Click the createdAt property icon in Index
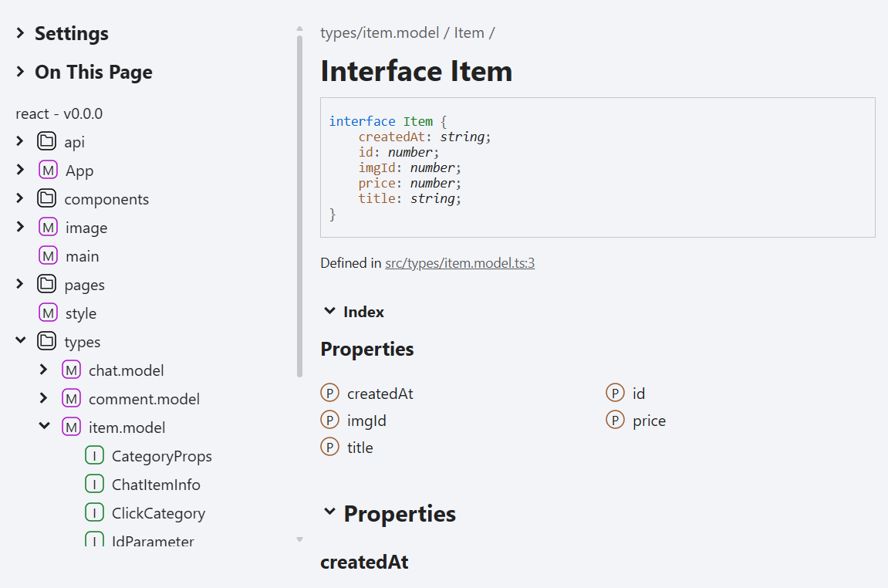The width and height of the screenshot is (888, 588). 329,393
